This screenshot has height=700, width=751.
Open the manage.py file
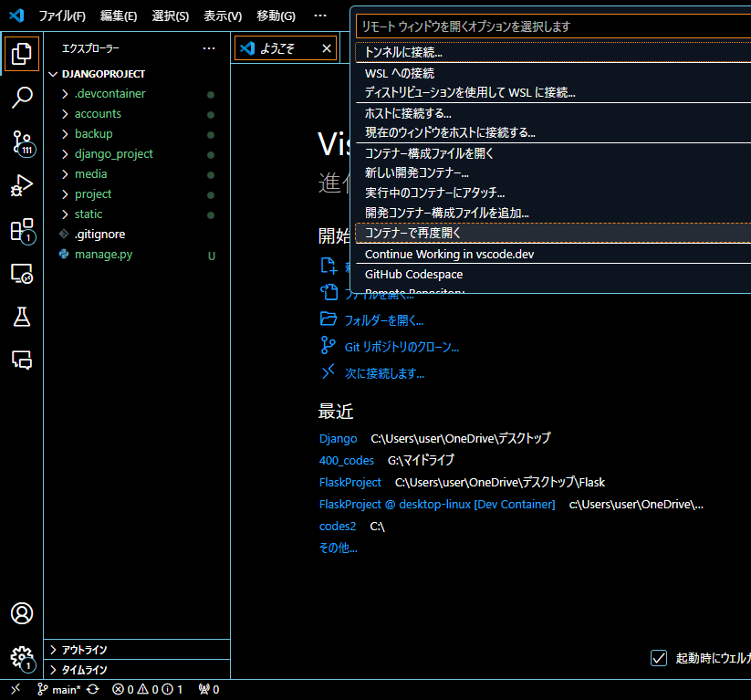point(137,255)
